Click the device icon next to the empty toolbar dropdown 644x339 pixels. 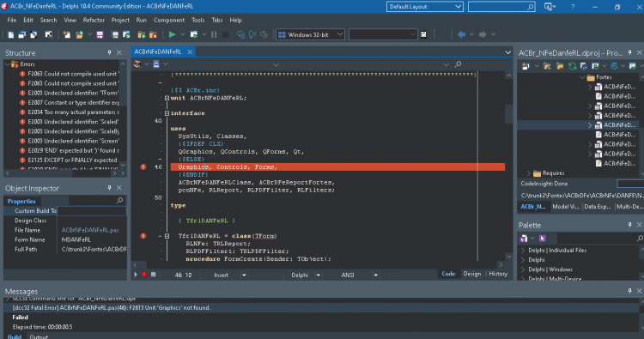(x=423, y=35)
